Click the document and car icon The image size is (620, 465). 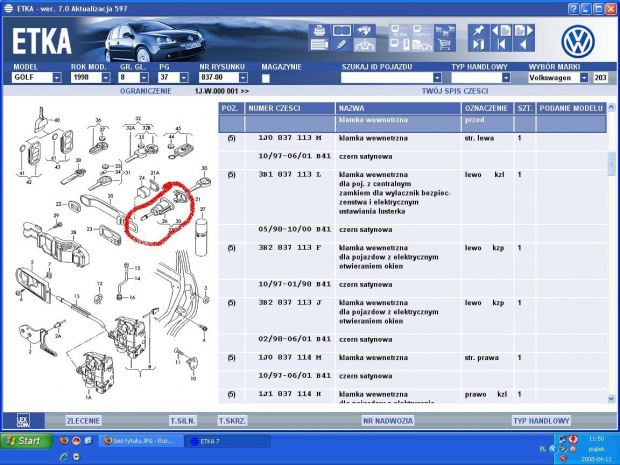pyautogui.click(x=422, y=45)
